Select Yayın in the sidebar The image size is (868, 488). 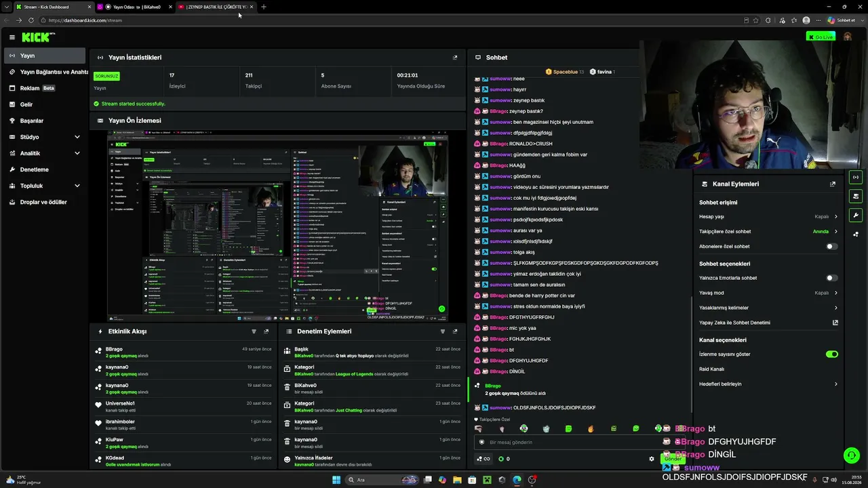(45, 56)
